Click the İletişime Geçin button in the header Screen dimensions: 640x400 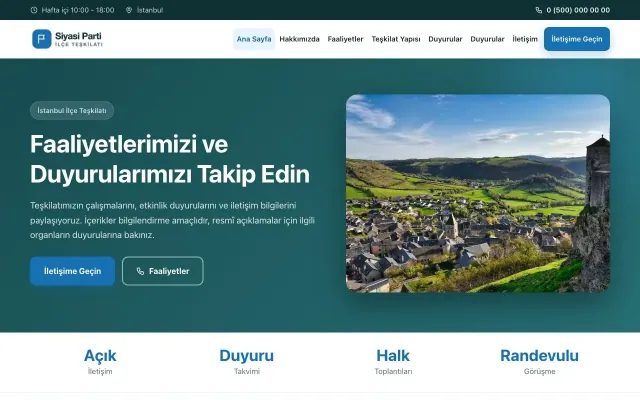tap(577, 39)
